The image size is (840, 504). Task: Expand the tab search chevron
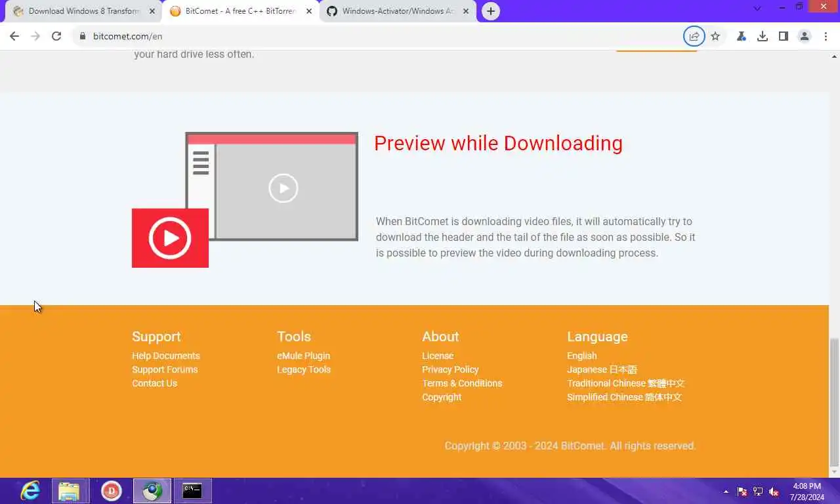(757, 9)
